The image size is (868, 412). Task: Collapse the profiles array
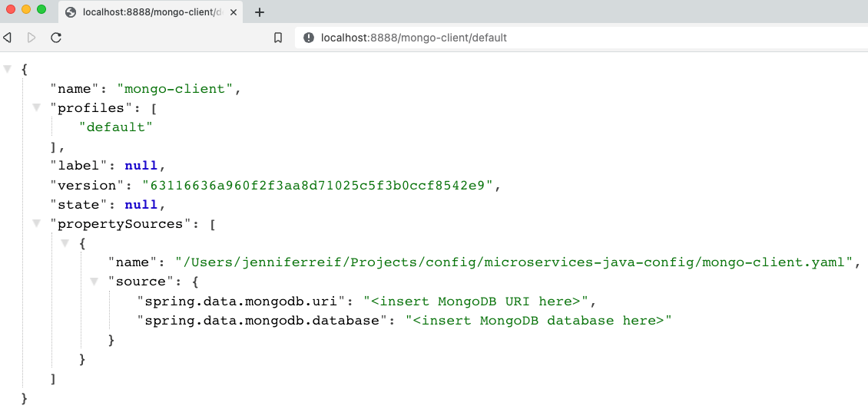(x=37, y=107)
